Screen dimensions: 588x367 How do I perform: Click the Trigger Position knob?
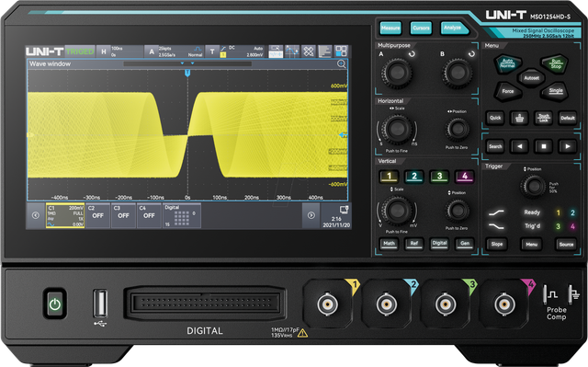click(x=533, y=186)
